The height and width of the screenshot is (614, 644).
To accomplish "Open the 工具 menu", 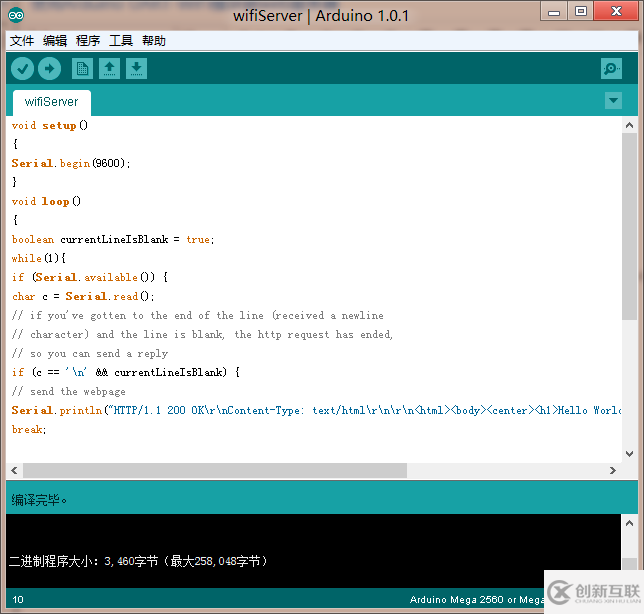I will [121, 41].
